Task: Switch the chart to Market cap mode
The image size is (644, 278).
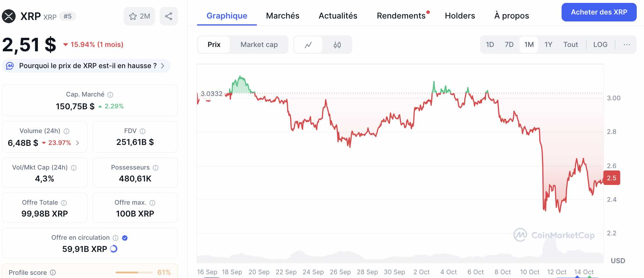Action: 259,45
